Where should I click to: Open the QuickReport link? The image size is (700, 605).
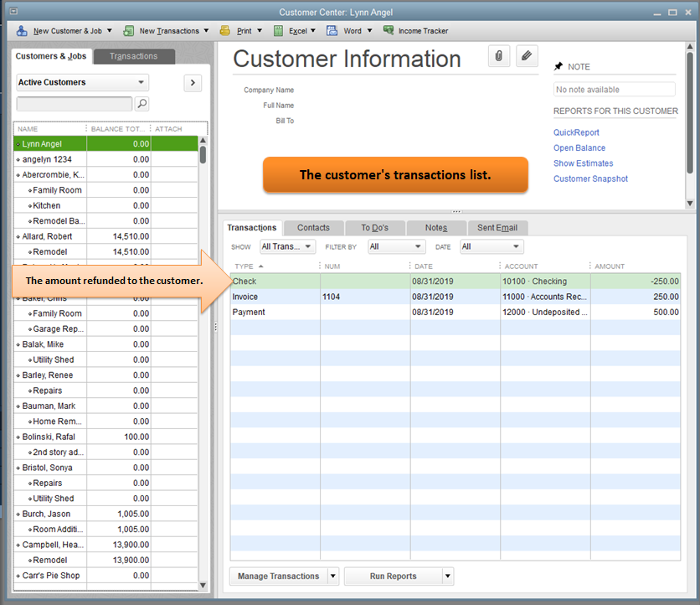[576, 132]
